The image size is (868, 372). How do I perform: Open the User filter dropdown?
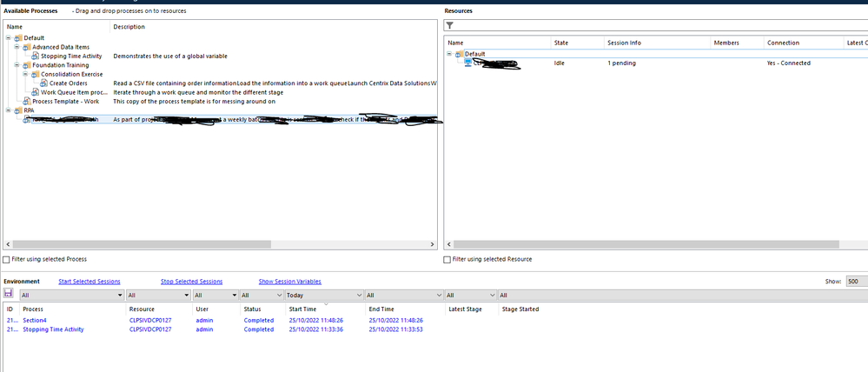(x=235, y=296)
